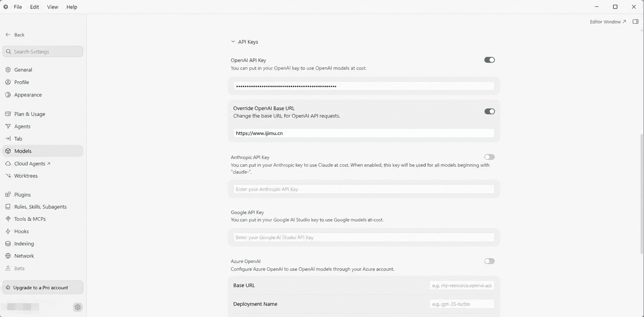Click Upgrade to a Pro account button

[x=43, y=287]
